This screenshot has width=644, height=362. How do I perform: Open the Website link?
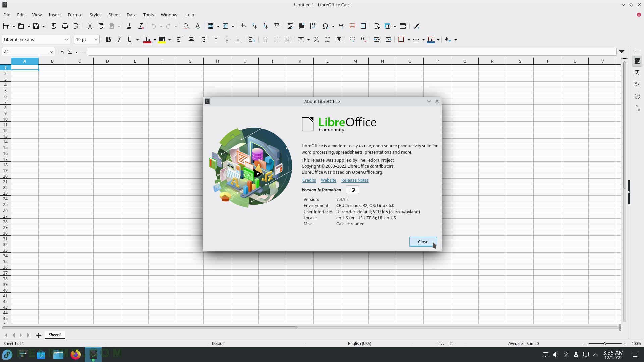(328, 180)
